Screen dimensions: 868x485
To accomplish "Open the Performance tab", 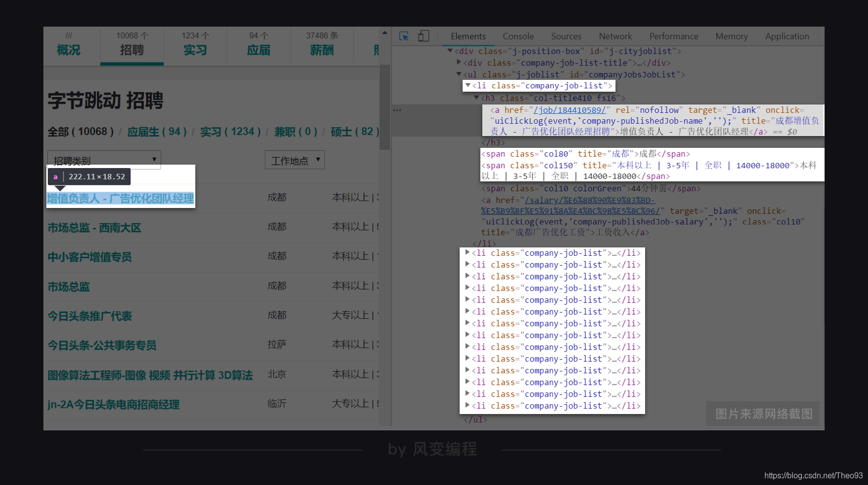I will click(674, 36).
